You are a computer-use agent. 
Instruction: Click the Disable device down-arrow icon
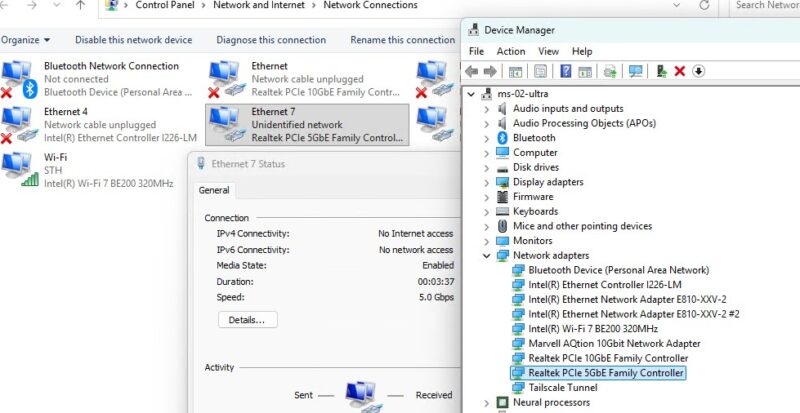[698, 71]
